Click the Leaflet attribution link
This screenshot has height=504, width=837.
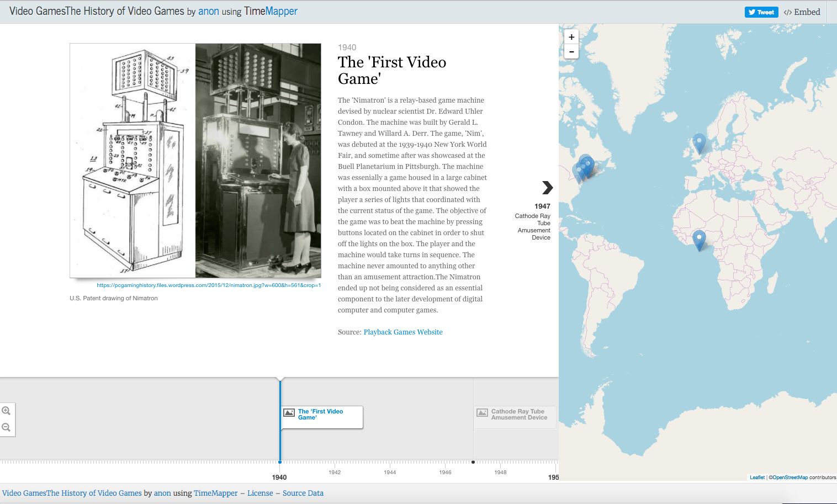(756, 477)
